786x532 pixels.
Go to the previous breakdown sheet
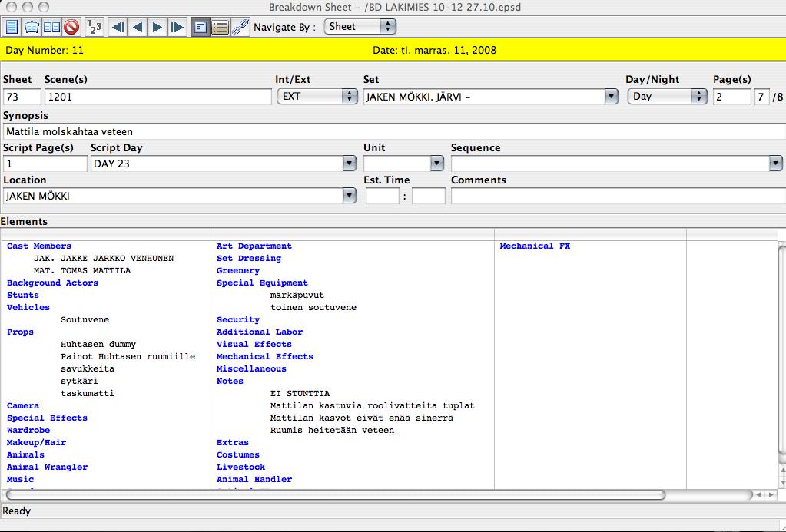pyautogui.click(x=138, y=27)
